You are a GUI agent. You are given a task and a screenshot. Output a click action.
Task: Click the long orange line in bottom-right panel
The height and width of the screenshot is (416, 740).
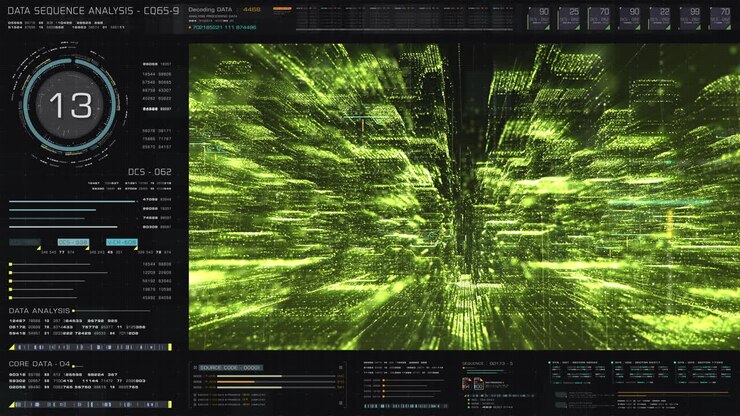673,393
